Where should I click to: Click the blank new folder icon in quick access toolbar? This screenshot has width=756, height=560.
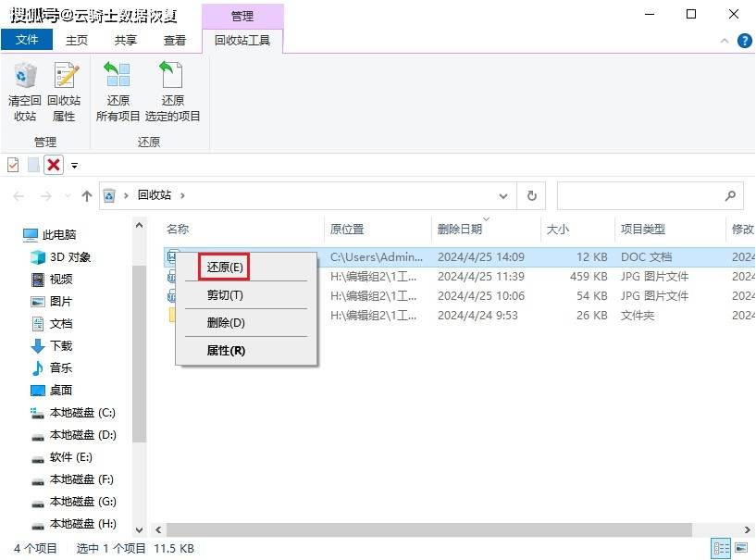coord(33,165)
